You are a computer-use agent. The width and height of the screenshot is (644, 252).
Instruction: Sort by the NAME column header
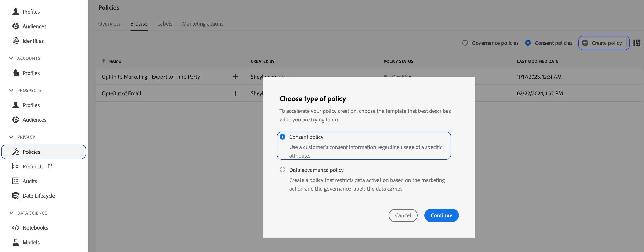pyautogui.click(x=115, y=61)
